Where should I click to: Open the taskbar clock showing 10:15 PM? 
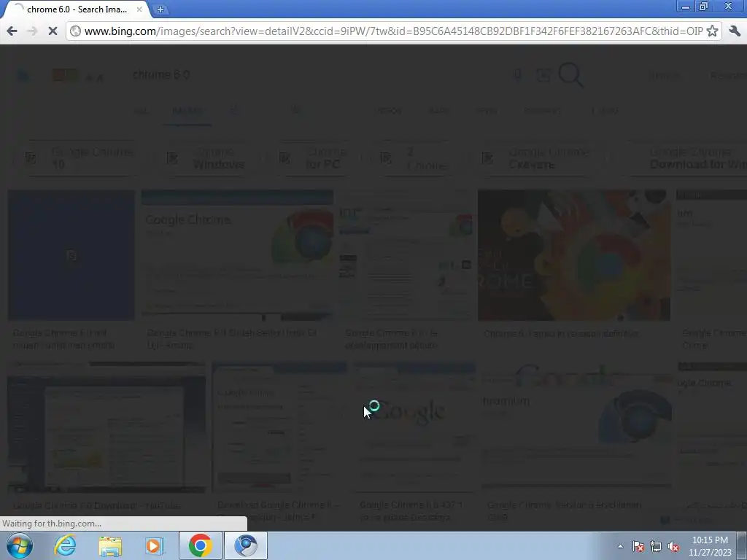point(710,546)
